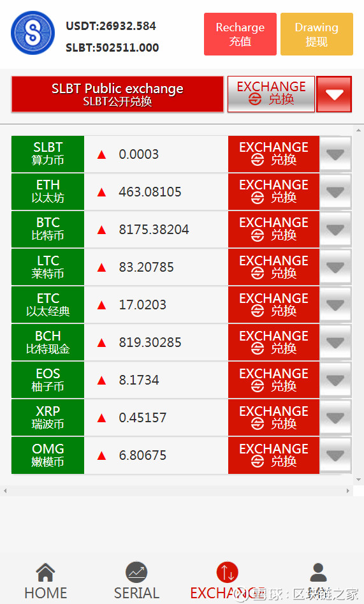Select the SLBT Public exchange tab
Viewport: 364px width, 604px height.
(x=117, y=94)
